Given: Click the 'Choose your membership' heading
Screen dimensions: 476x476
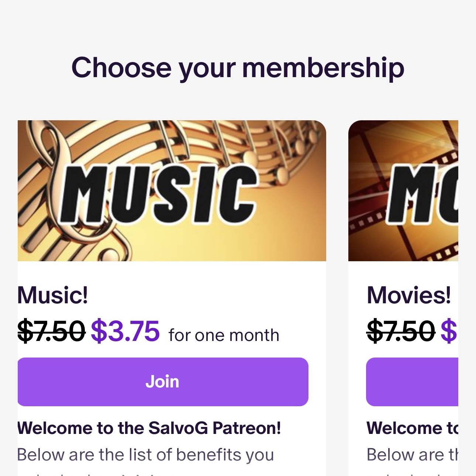Looking at the screenshot, I should 238,68.
